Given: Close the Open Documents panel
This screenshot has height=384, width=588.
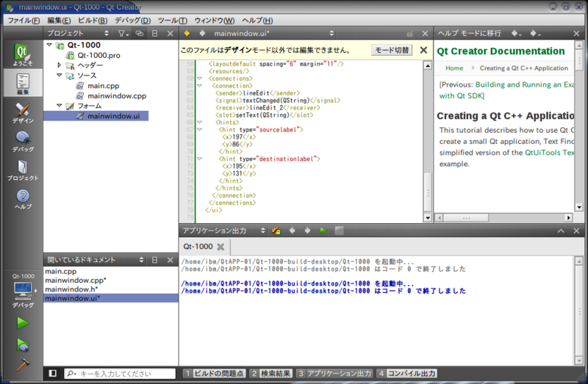Looking at the screenshot, I should pos(171,260).
